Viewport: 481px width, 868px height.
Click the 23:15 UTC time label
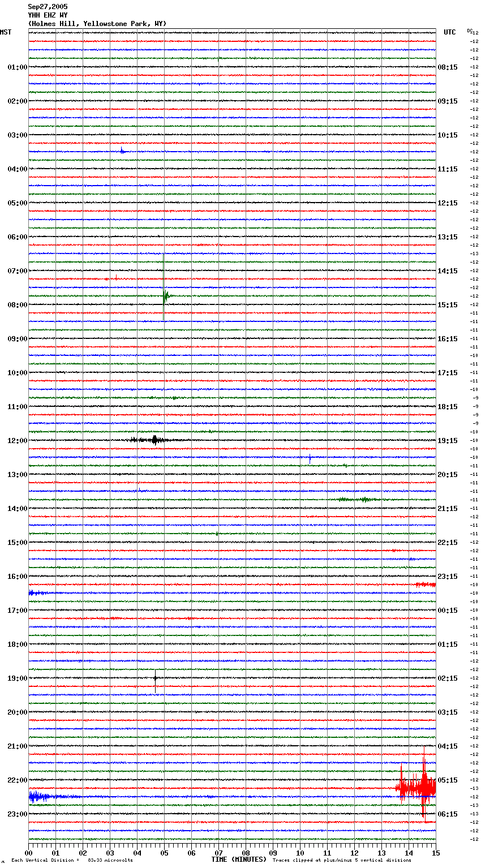pos(448,577)
